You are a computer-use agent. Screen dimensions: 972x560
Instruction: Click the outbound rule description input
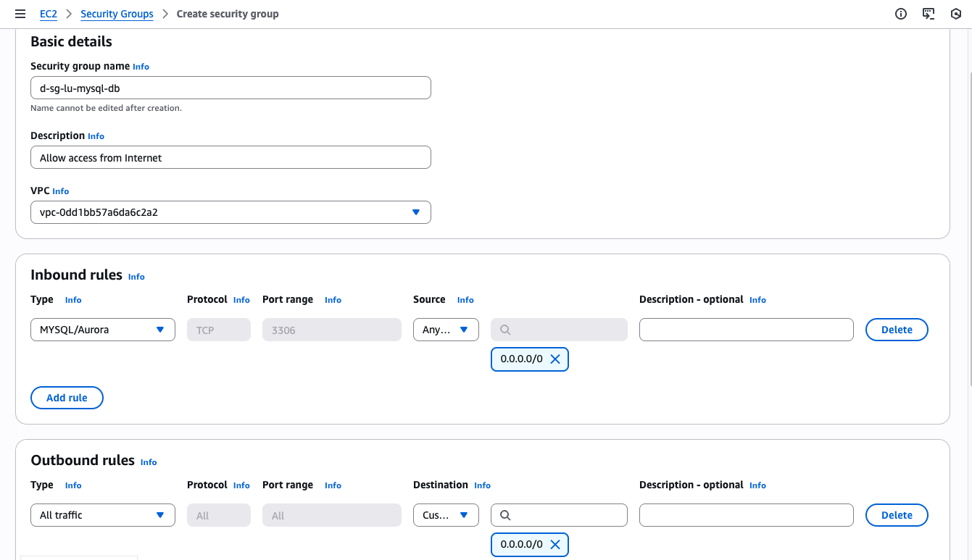coord(747,515)
